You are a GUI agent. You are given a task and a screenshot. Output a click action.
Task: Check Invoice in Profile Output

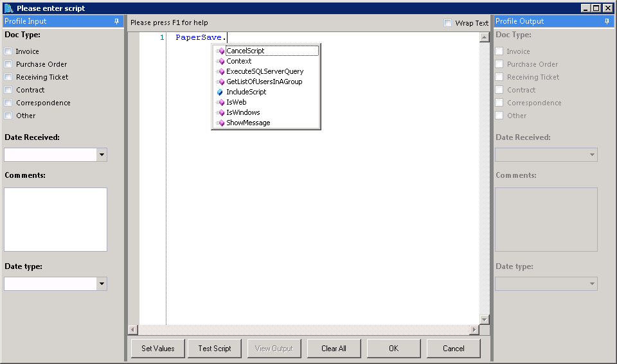499,51
